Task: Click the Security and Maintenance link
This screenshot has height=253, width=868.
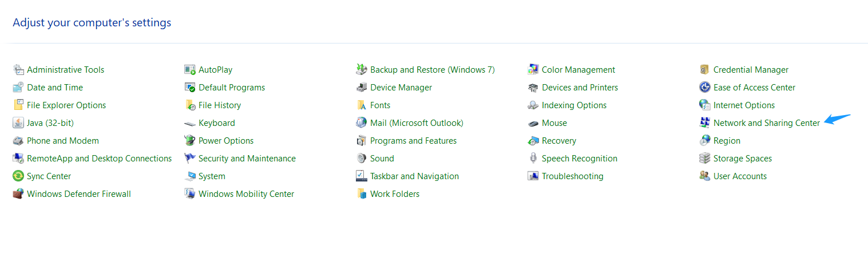Action: pos(247,159)
